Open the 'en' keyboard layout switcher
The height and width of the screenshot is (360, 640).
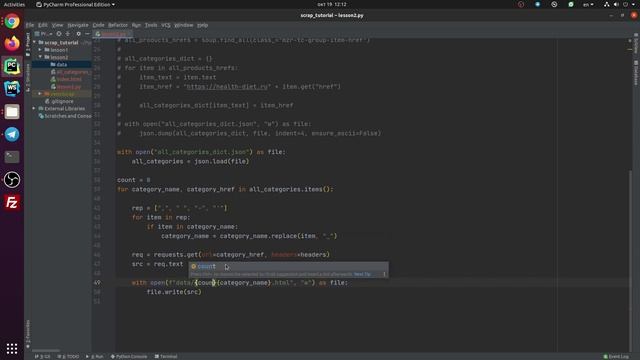[x=588, y=4]
